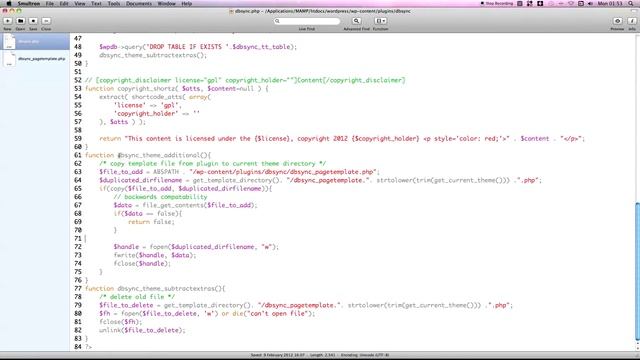Screen dimensions: 640x360
Task: Click 'fclose($fh);' on line 81
Action: tap(120, 322)
